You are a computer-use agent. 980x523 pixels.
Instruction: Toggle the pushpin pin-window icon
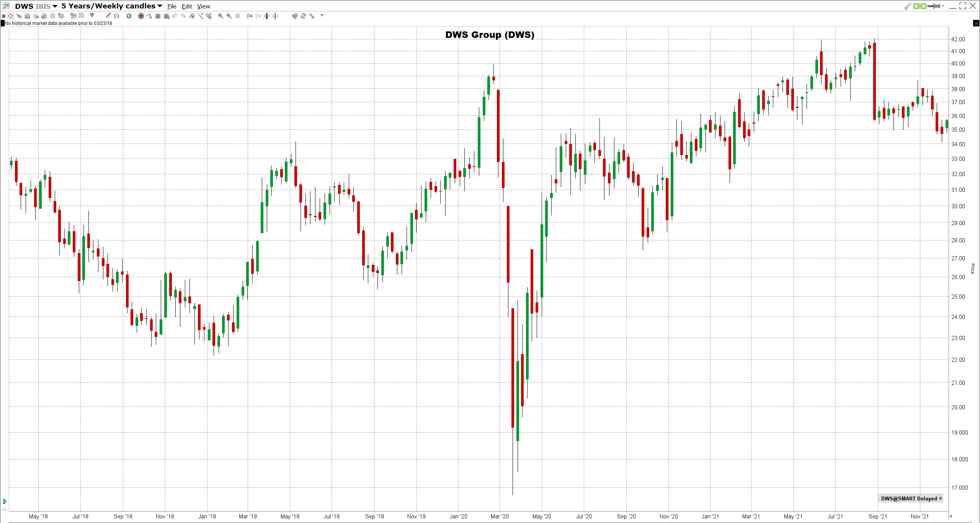934,6
